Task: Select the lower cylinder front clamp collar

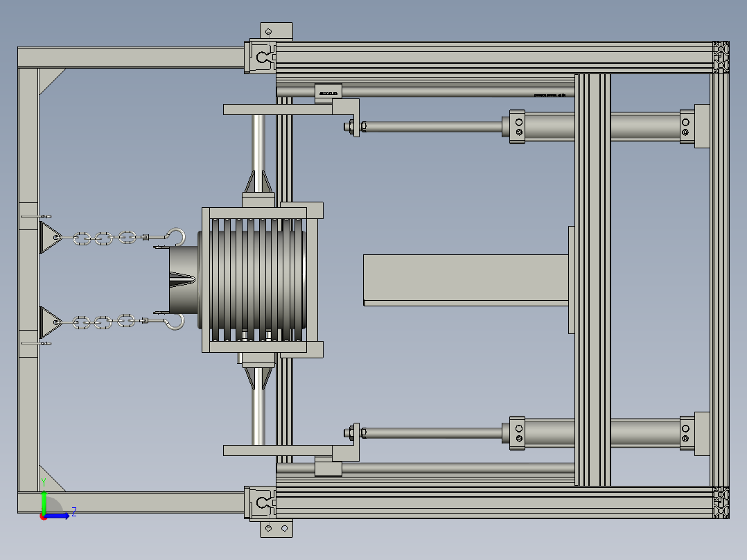Action: 517,432
